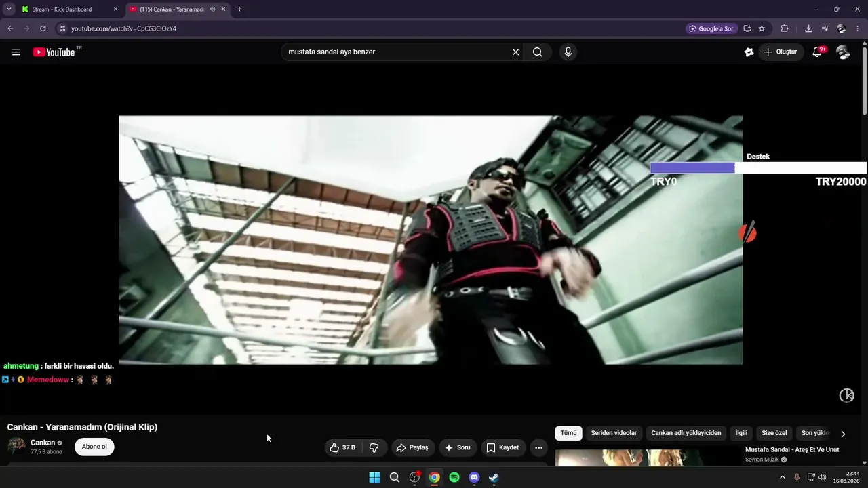This screenshot has width=868, height=488.
Task: Run the search with the magnifier button
Action: coord(538,52)
